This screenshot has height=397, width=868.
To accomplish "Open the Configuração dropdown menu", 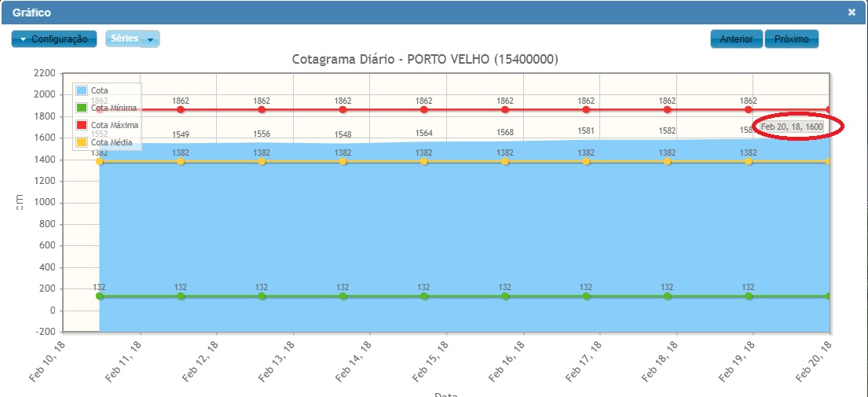I will pyautogui.click(x=54, y=39).
